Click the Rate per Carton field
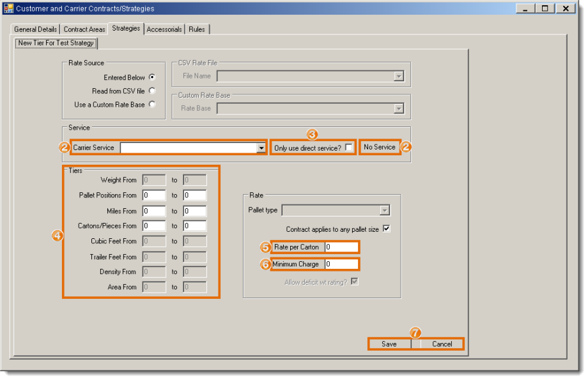This screenshot has width=588, height=380. click(341, 247)
